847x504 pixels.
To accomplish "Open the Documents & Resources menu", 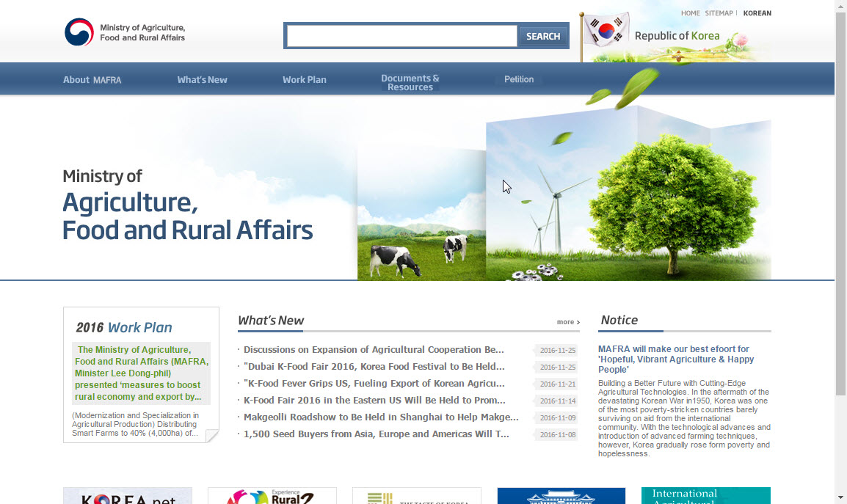I will click(410, 83).
